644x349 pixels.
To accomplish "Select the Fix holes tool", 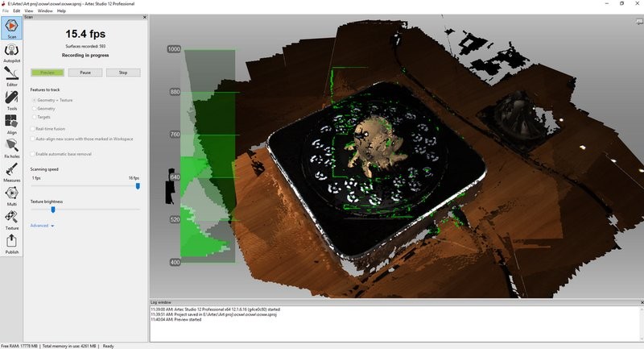I will click(11, 147).
